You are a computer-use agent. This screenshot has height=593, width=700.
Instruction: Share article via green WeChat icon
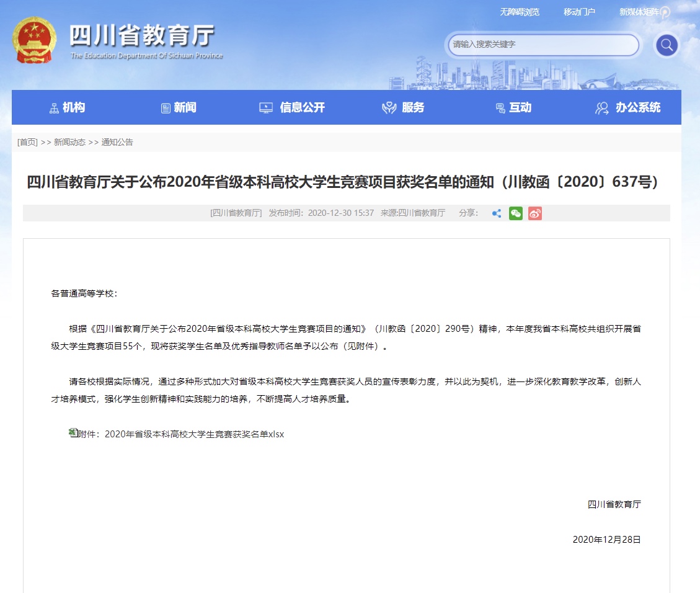coord(516,213)
